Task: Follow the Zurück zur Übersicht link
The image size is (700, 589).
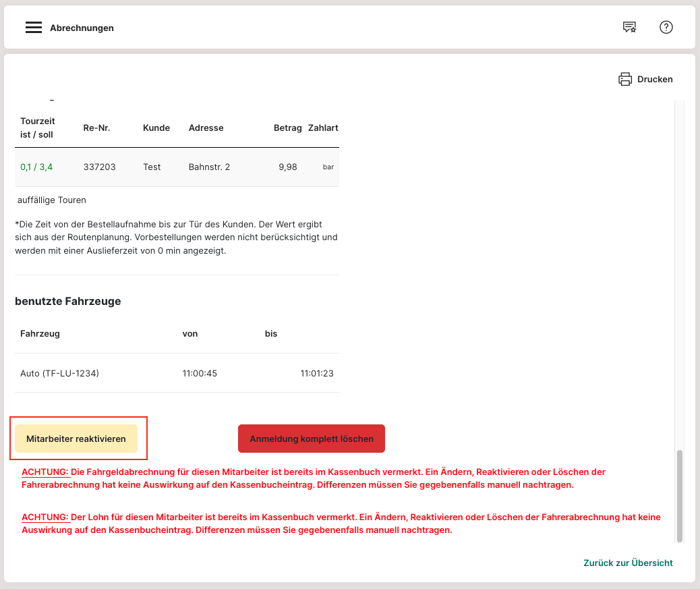Action: (628, 563)
